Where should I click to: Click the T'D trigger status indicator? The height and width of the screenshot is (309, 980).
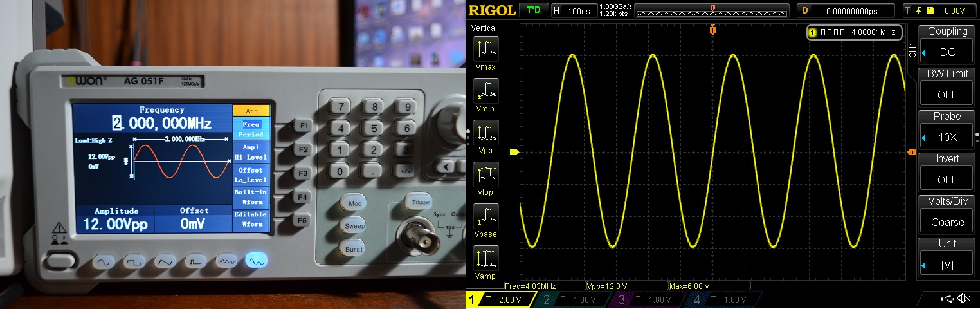pyautogui.click(x=533, y=10)
